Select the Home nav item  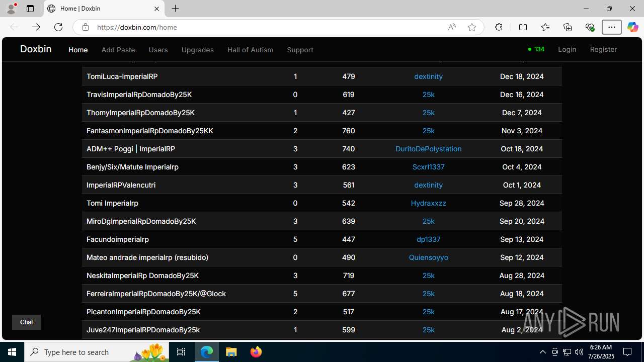point(78,50)
